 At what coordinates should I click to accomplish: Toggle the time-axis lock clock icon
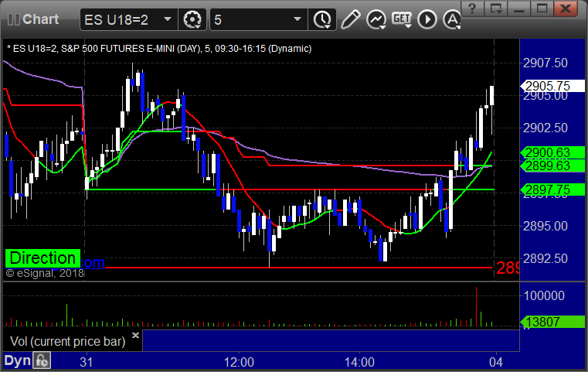point(42,360)
